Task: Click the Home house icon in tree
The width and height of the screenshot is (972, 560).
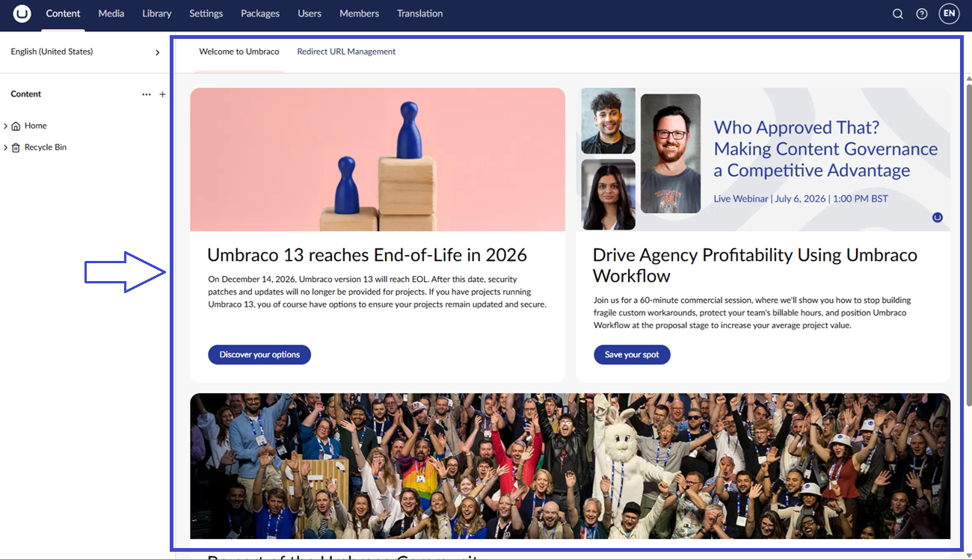Action: [16, 126]
